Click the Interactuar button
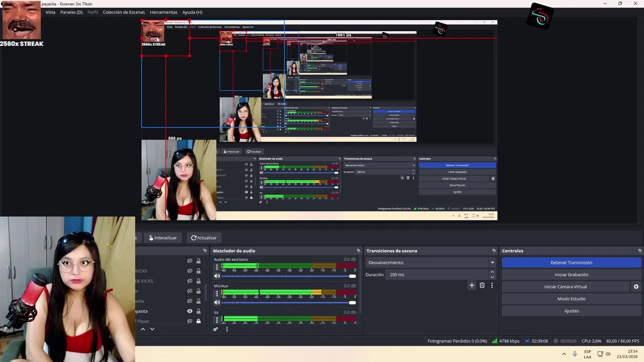This screenshot has height=362, width=644. (163, 238)
